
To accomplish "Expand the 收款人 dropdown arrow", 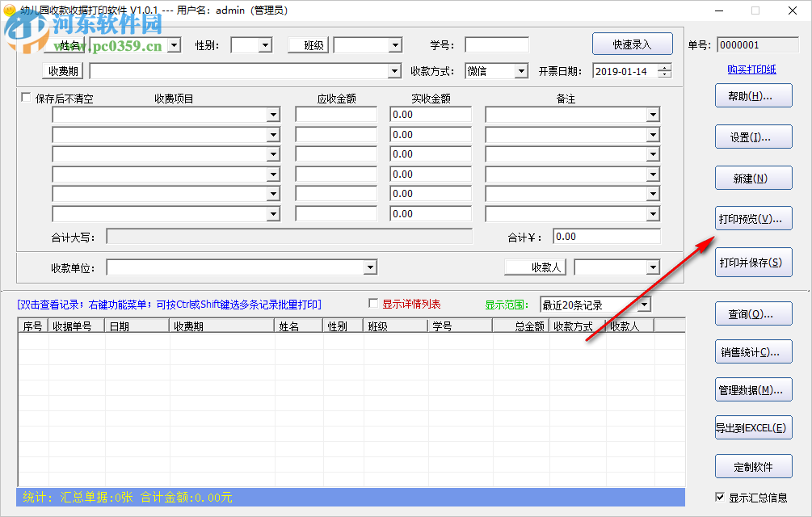I will (x=654, y=267).
